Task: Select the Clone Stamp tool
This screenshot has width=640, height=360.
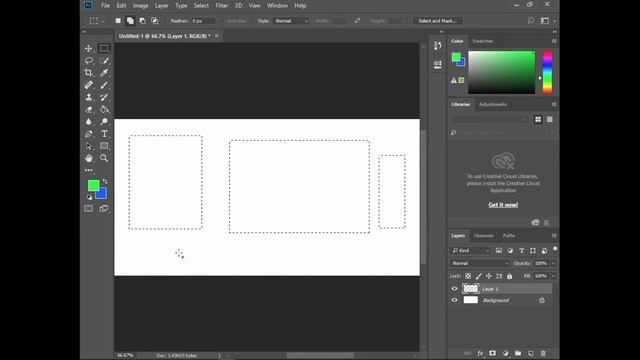Action: tap(89, 97)
